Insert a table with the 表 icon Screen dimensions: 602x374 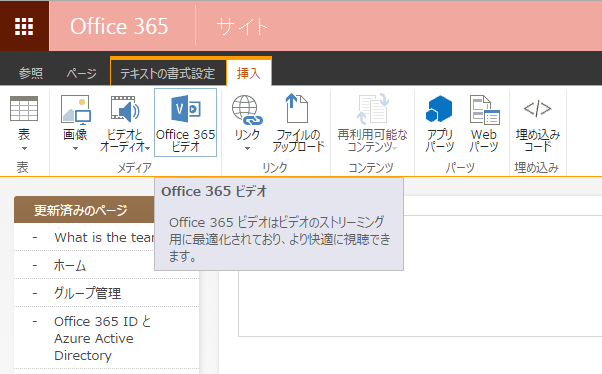click(x=24, y=109)
